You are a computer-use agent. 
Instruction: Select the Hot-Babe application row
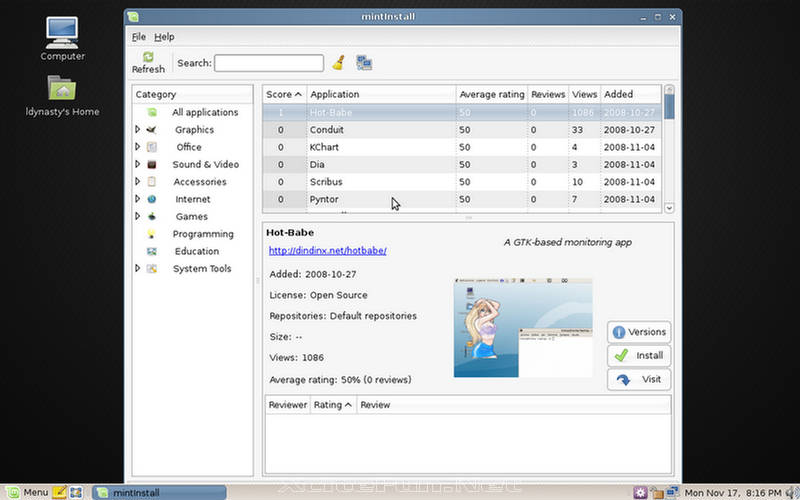(x=462, y=112)
